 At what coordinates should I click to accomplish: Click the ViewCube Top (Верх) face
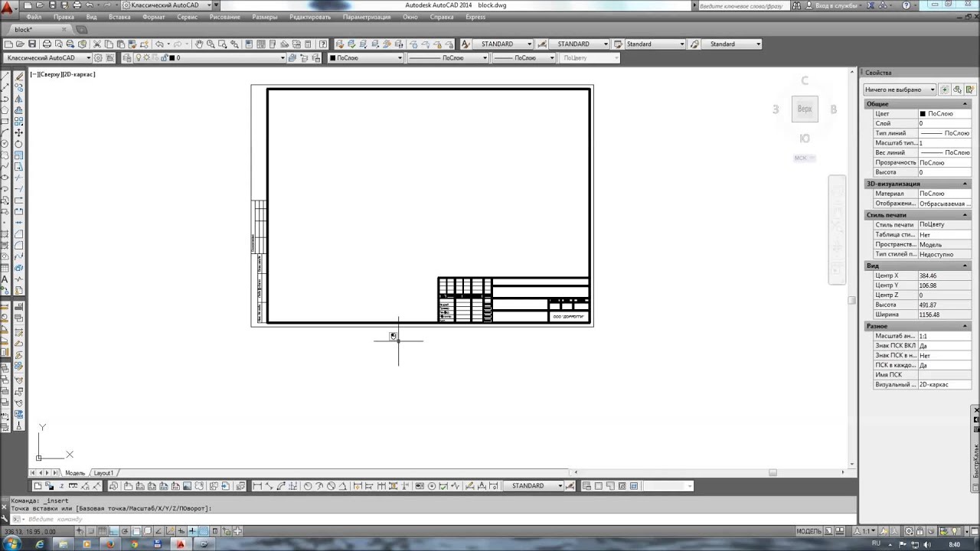[805, 109]
